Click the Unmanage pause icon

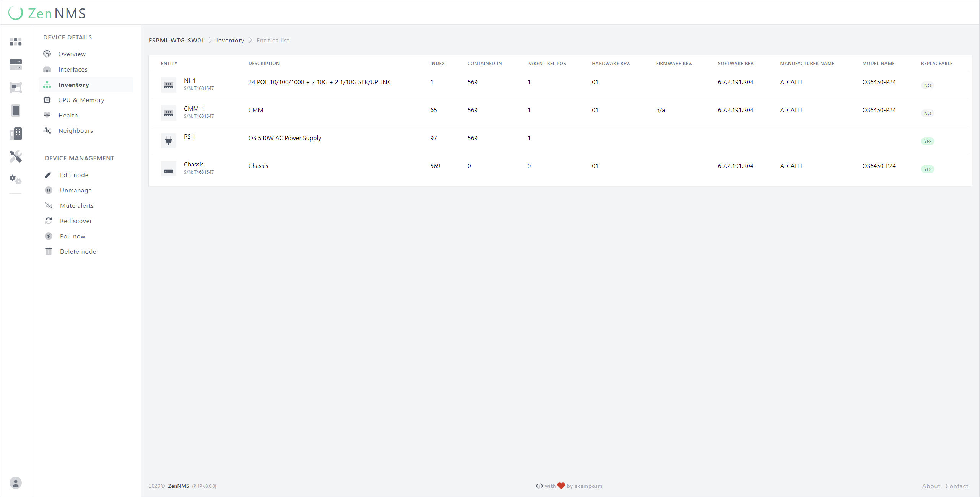click(x=49, y=190)
